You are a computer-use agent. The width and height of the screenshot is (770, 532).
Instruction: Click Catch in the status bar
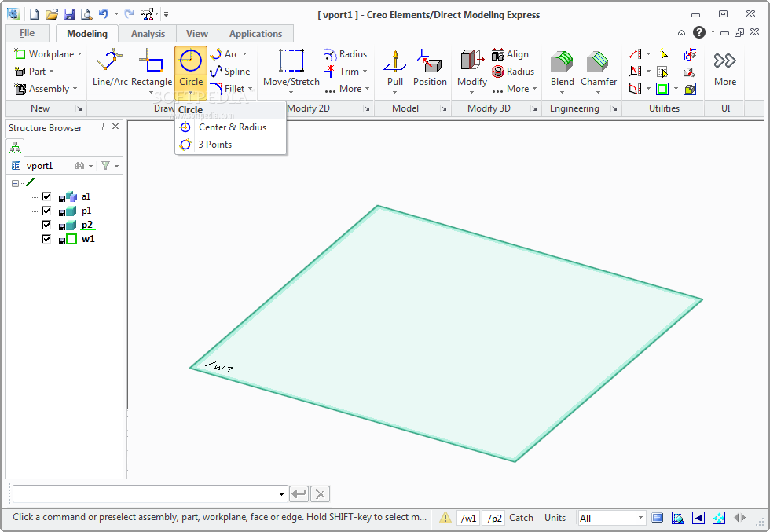pyautogui.click(x=521, y=518)
